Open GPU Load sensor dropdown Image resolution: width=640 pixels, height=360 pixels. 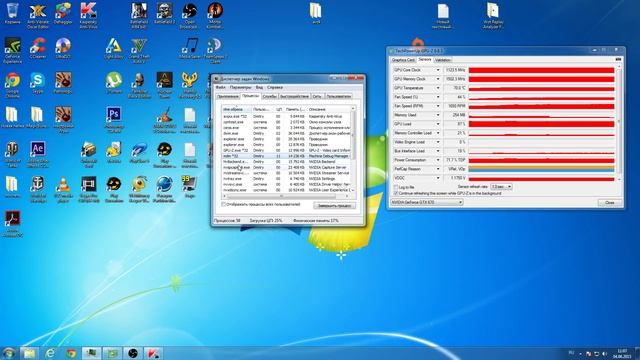[x=438, y=124]
